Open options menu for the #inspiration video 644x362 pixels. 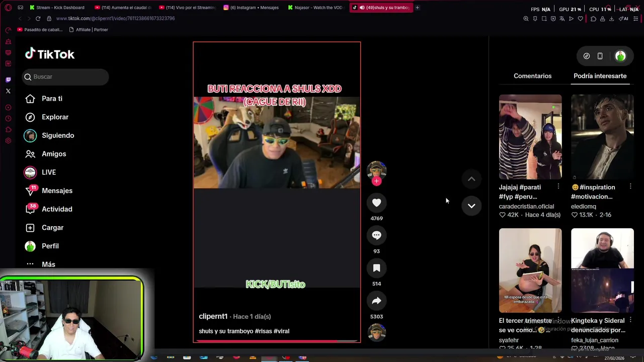630,187
